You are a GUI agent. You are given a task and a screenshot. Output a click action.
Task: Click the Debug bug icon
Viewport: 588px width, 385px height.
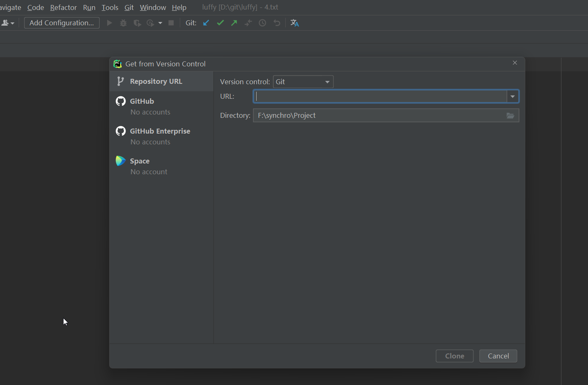click(123, 23)
